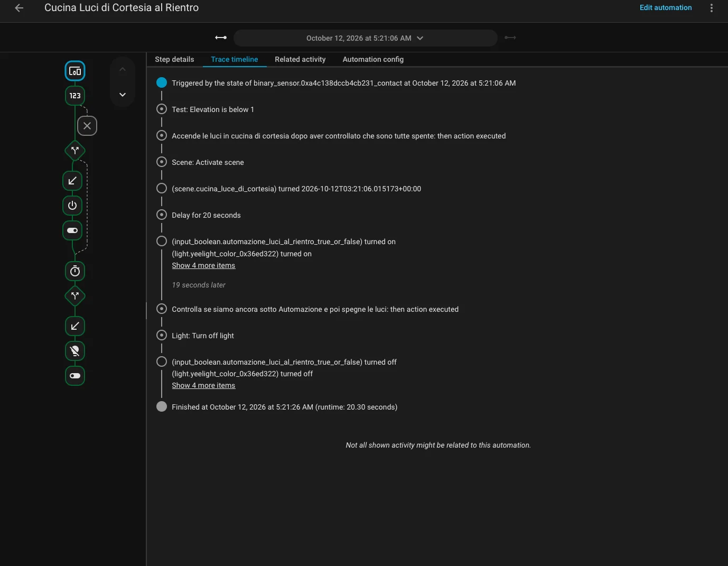This screenshot has height=566, width=728.
Task: Click the "Finished at October 12, 2026" entry
Action: tap(285, 407)
